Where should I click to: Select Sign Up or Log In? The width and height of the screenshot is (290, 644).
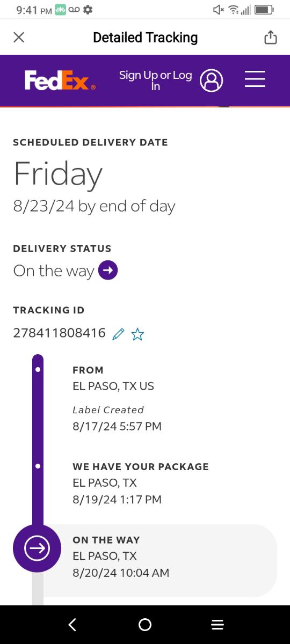click(155, 80)
